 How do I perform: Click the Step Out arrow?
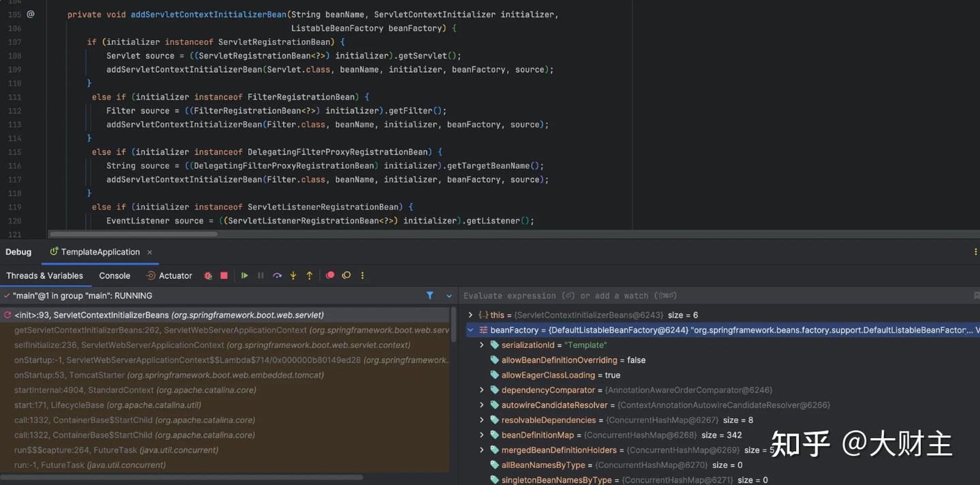tap(310, 276)
